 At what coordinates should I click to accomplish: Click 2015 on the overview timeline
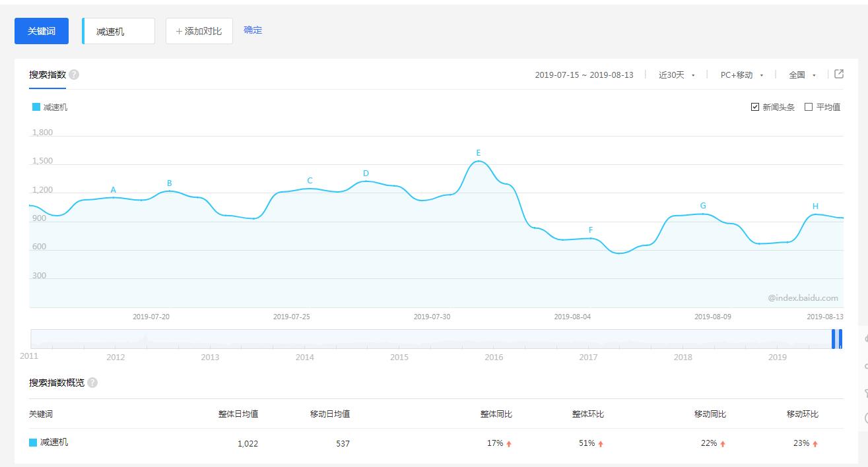[x=399, y=358]
